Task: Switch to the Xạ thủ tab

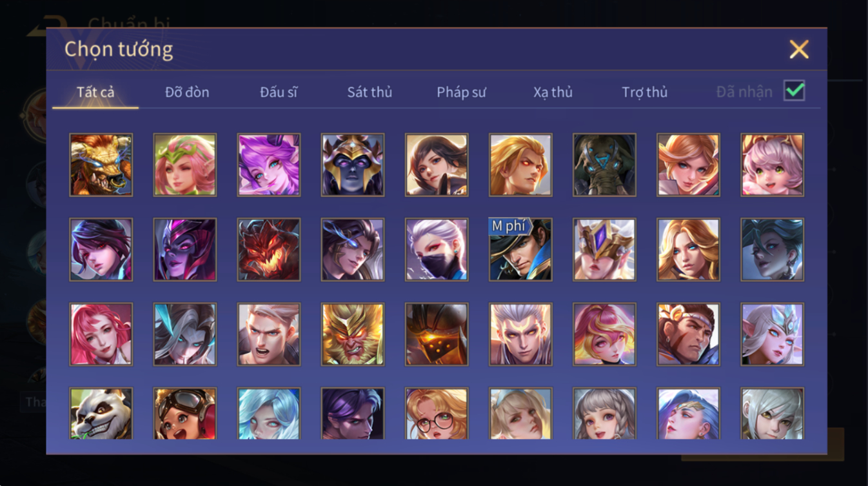Action: pos(553,92)
